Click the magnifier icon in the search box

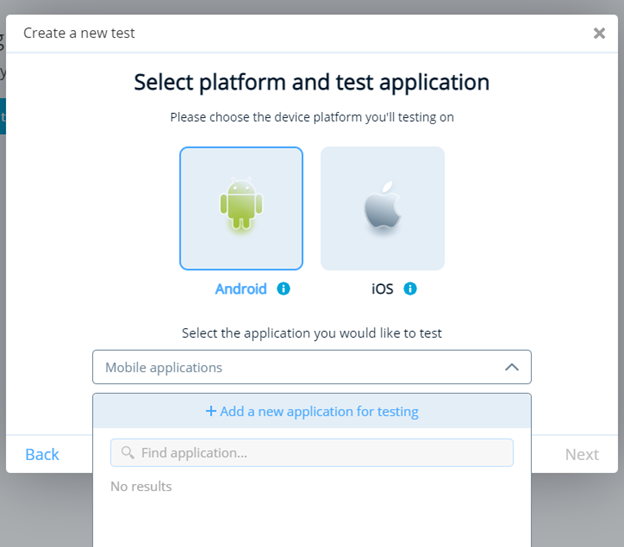point(127,453)
